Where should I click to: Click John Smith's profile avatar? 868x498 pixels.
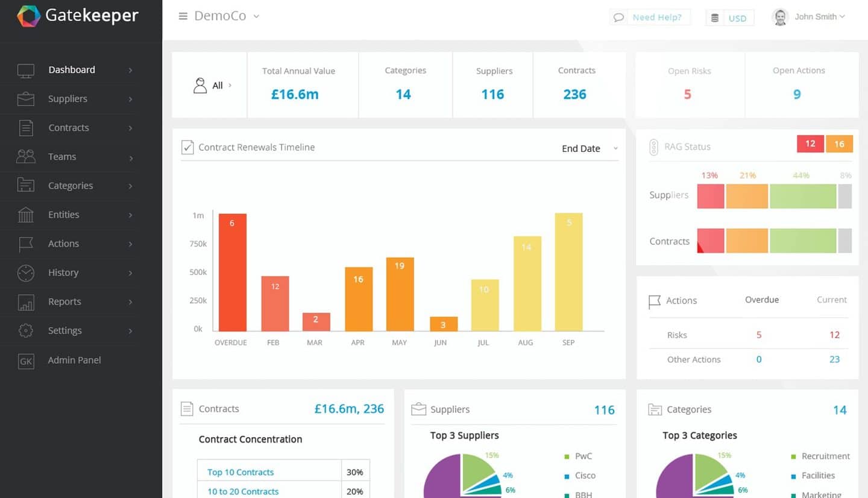click(x=780, y=17)
